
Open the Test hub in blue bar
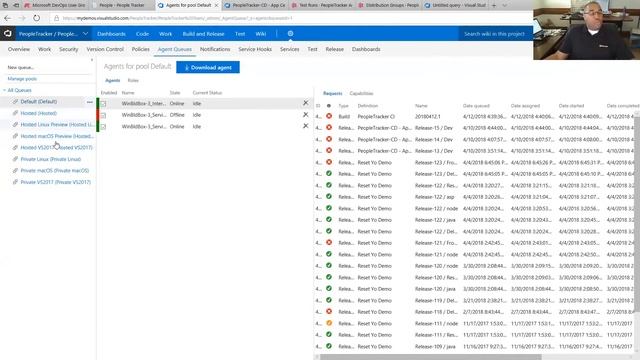240,34
